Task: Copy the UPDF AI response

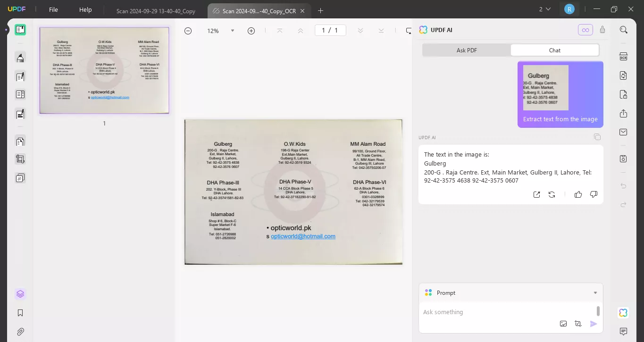Action: pos(597,137)
